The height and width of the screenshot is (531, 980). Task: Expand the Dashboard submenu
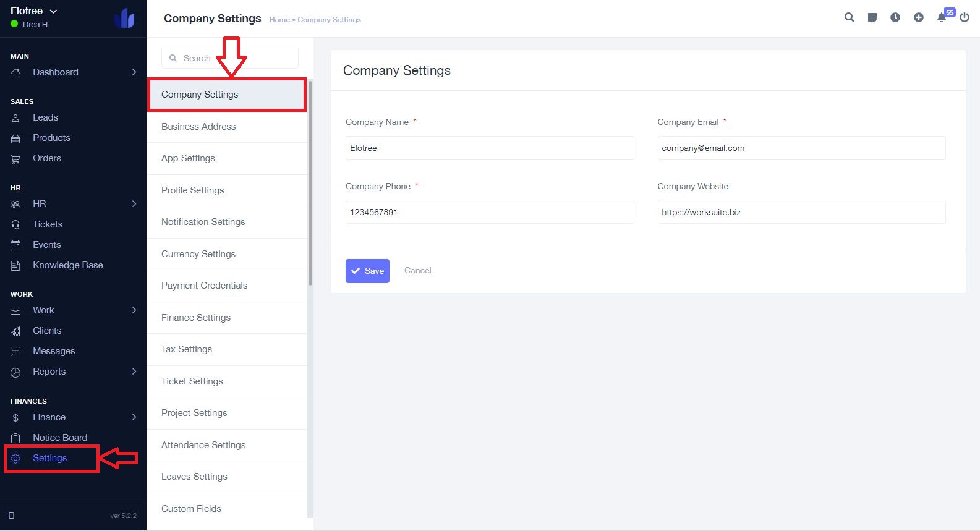click(134, 72)
